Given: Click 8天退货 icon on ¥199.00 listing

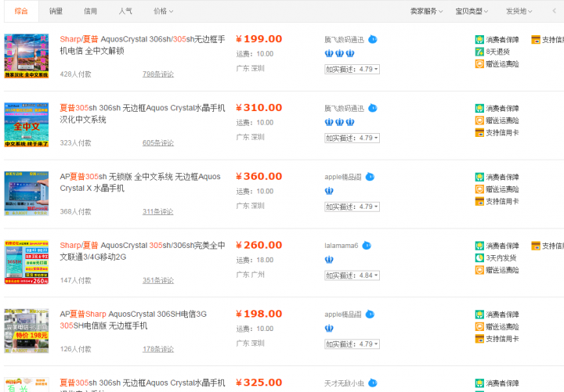Looking at the screenshot, I should click(x=479, y=52).
